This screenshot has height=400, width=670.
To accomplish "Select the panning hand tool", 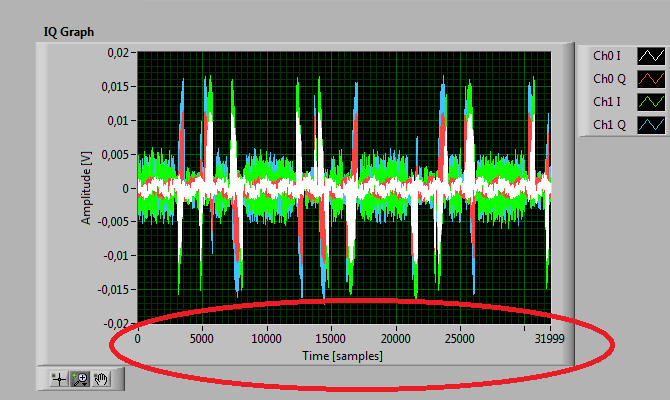I will [x=101, y=379].
